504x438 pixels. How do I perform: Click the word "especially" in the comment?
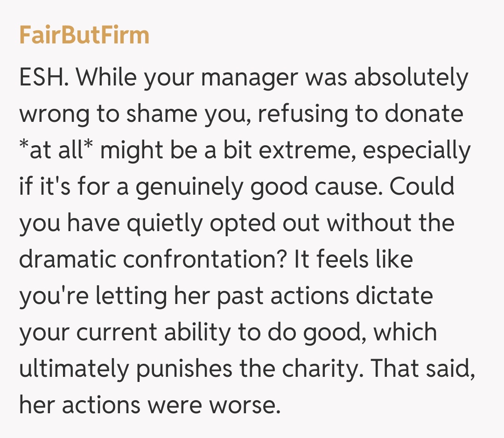pyautogui.click(x=416, y=150)
